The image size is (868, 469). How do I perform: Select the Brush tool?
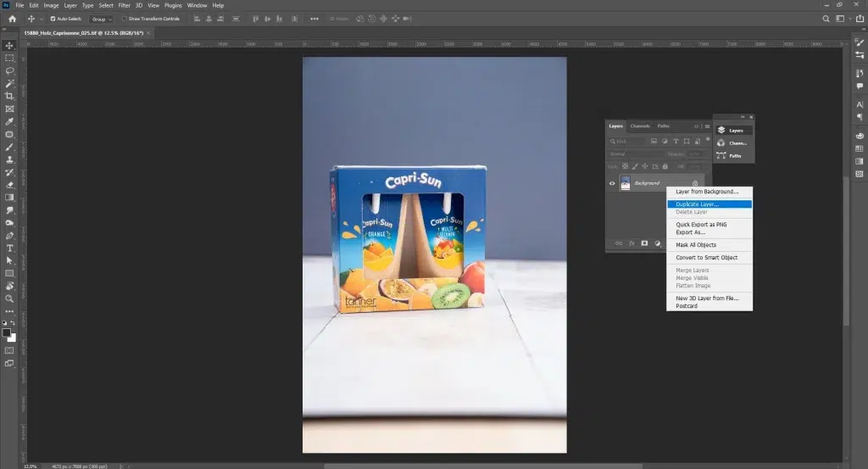click(9, 148)
